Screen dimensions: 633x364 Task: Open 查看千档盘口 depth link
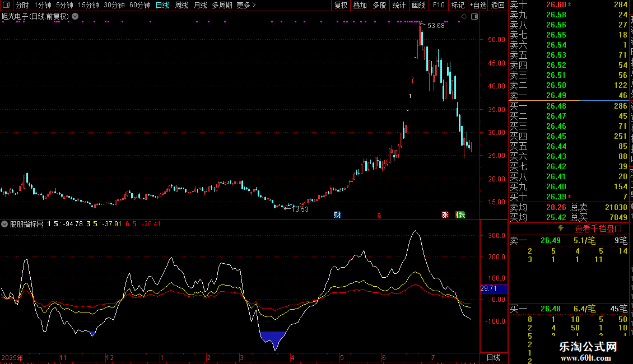[x=598, y=229]
